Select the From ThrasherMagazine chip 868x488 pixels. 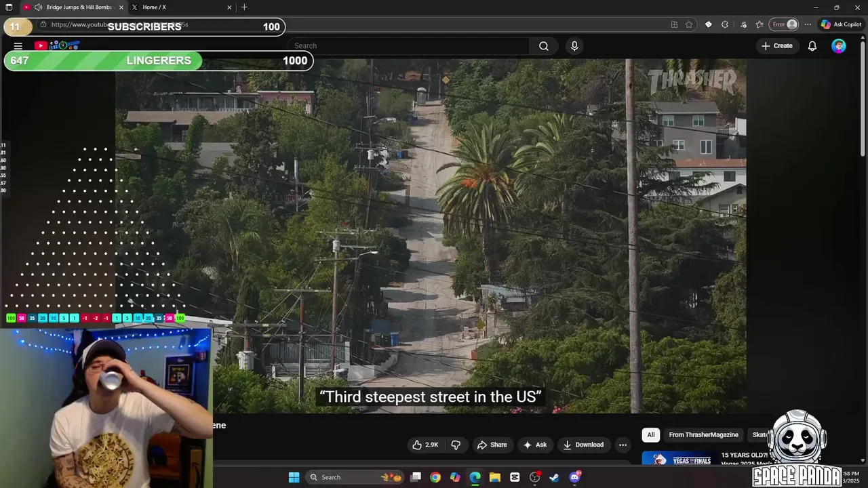(703, 435)
